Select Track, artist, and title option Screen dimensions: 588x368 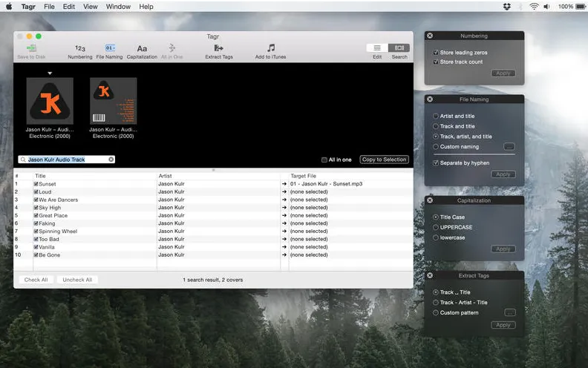[x=435, y=137]
